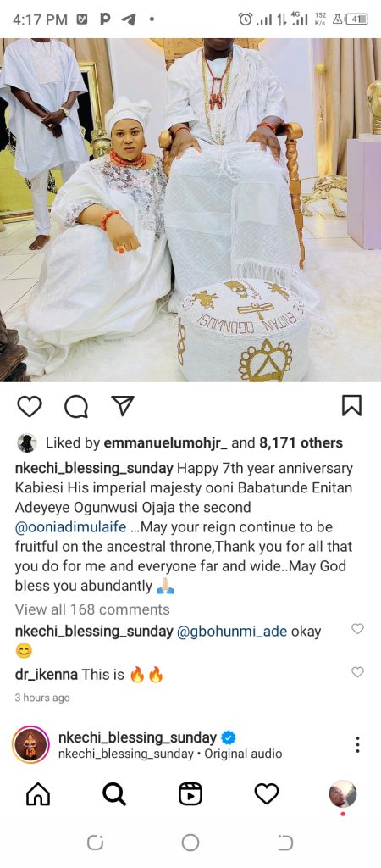Like the post with the heart icon
Image resolution: width=381 pixels, height=868 pixels.
(30, 406)
